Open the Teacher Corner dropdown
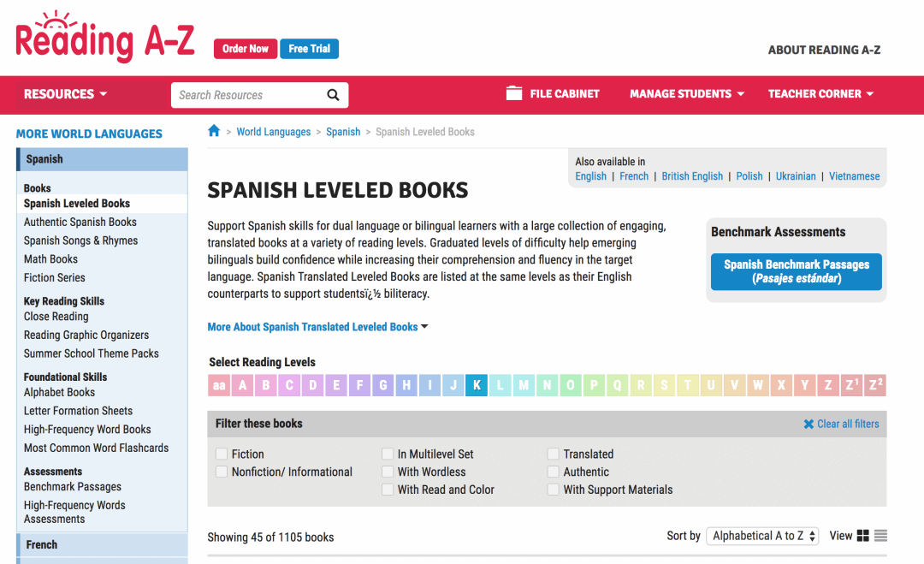 tap(820, 93)
